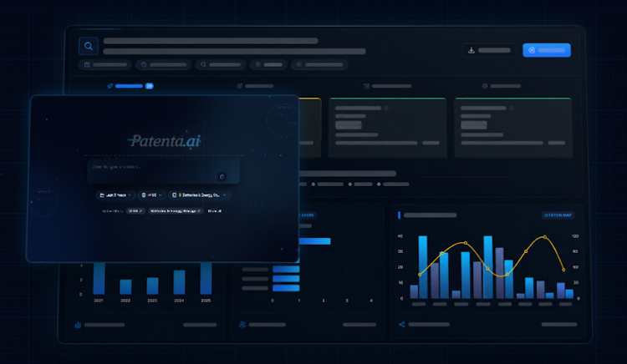The height and width of the screenshot is (364, 627).
Task: Click the calendar filter chip
Action: pos(105,64)
